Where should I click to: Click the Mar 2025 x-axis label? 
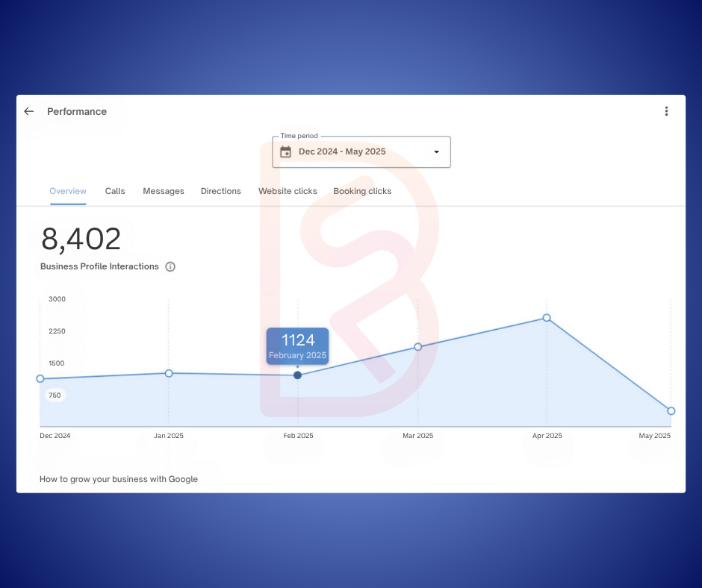[x=417, y=436]
